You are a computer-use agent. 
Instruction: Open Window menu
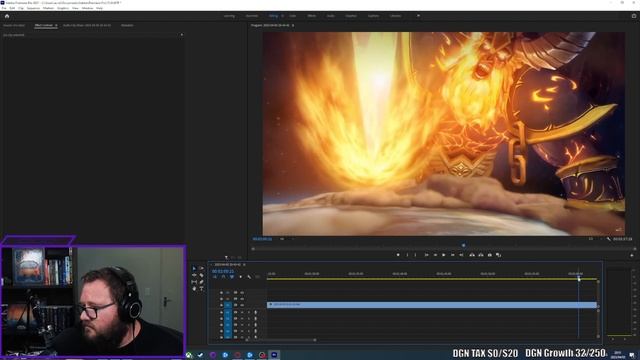tap(87, 8)
